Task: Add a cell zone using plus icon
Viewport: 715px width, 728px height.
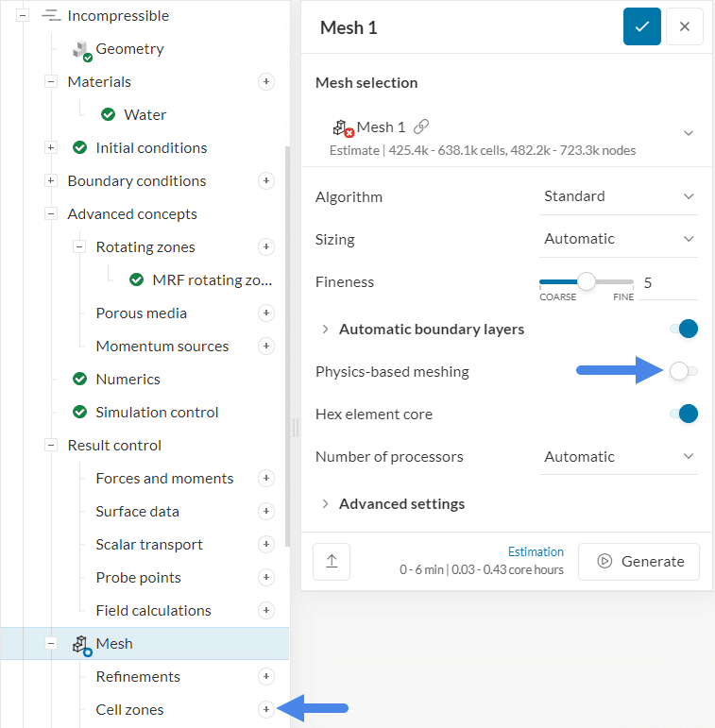Action: coord(266,710)
